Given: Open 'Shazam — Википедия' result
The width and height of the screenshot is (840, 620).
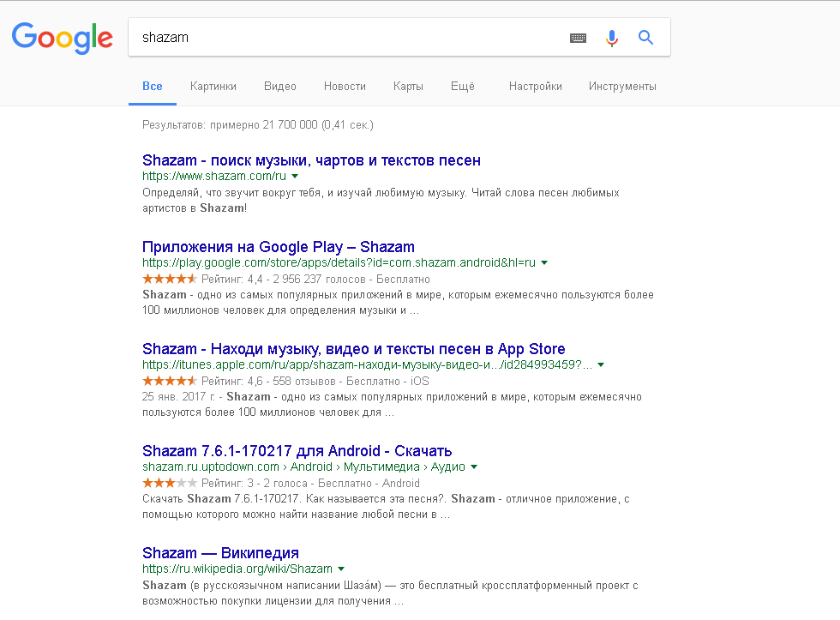Looking at the screenshot, I should pos(220,553).
